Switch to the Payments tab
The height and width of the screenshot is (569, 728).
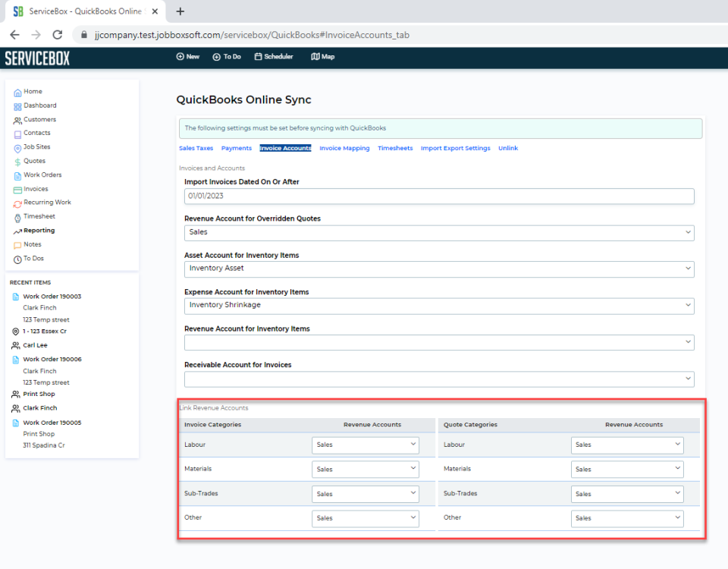pos(237,148)
